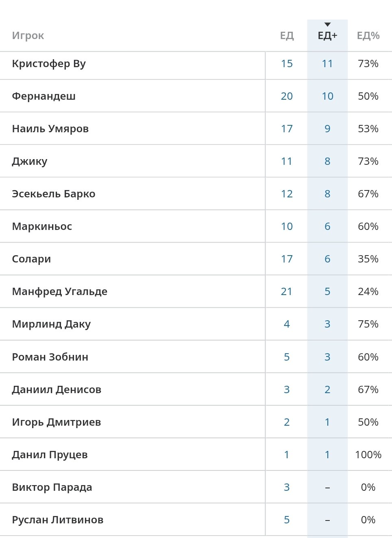Select Джику player name

point(30,162)
